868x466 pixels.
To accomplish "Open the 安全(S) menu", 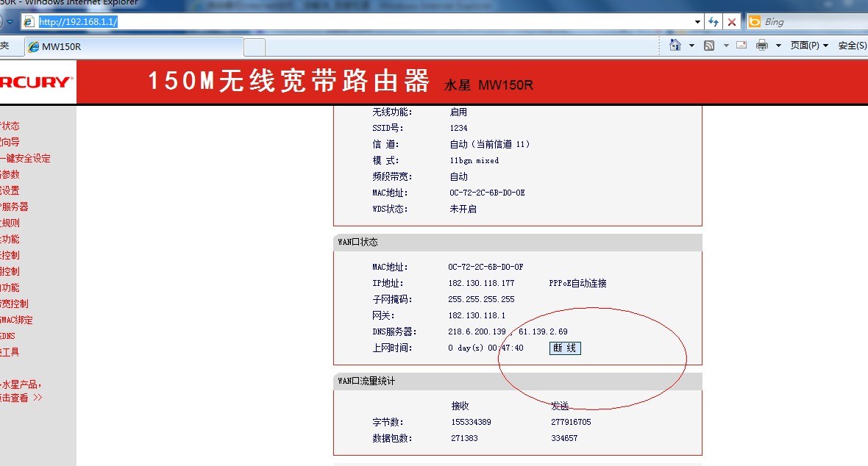I will pos(853,46).
